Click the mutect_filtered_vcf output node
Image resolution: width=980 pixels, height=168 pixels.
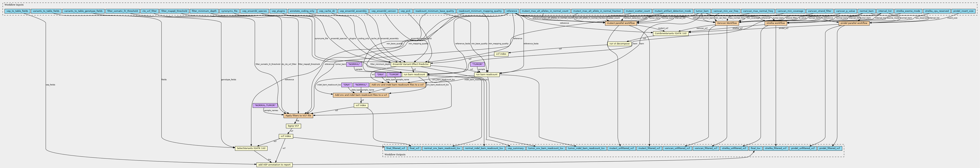click(x=649, y=148)
